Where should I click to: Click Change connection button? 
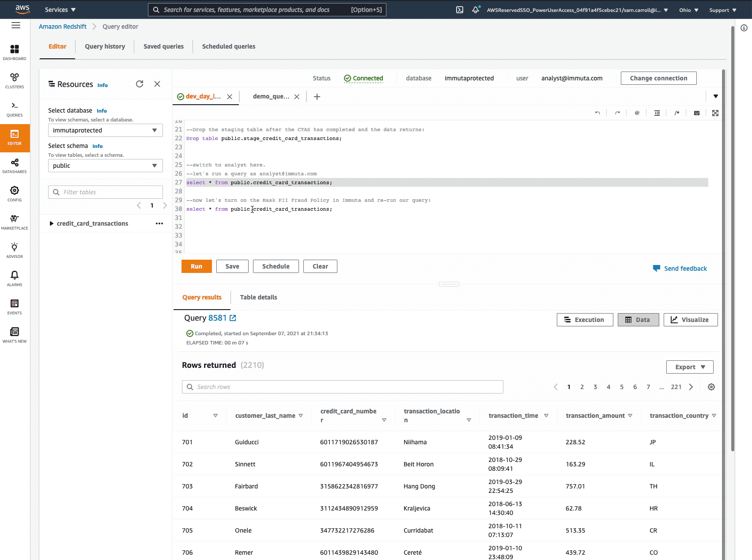tap(658, 78)
